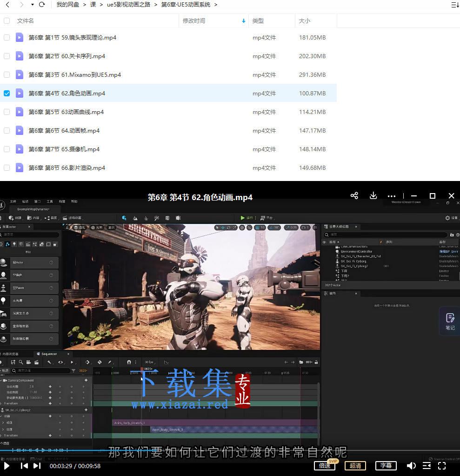Viewport: 460px width, 476px height.
Task: Open the file 第6章 第6节 64.动画帧.mp4
Action: click(64, 131)
